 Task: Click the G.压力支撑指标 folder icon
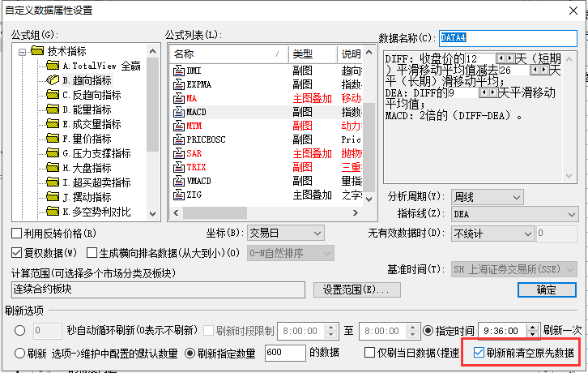point(53,153)
